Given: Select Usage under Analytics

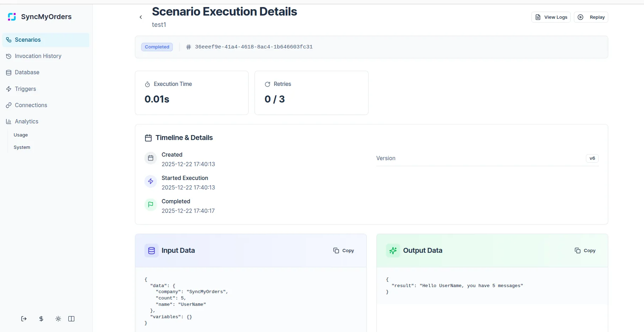Looking at the screenshot, I should click(21, 135).
